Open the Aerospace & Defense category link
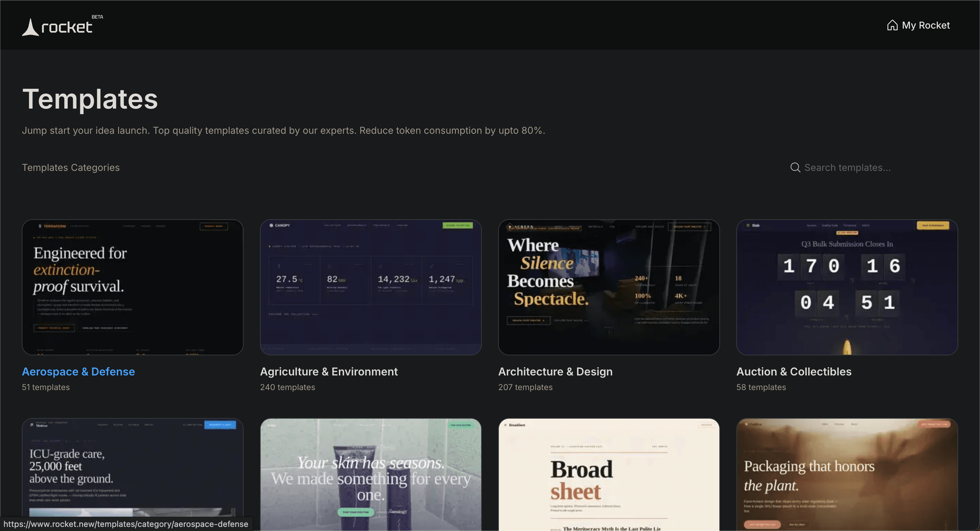 point(78,371)
